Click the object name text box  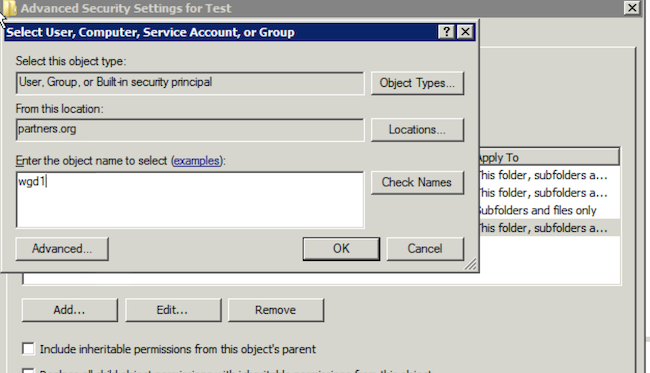click(x=190, y=200)
